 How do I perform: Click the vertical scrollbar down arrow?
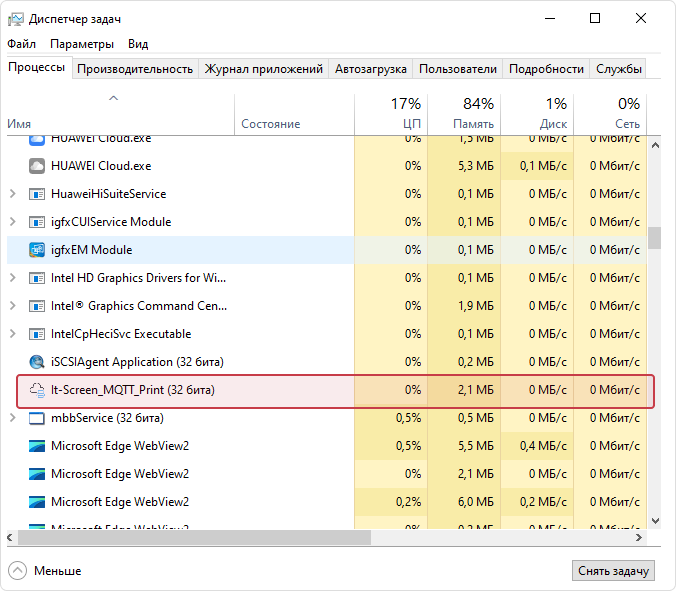(655, 520)
